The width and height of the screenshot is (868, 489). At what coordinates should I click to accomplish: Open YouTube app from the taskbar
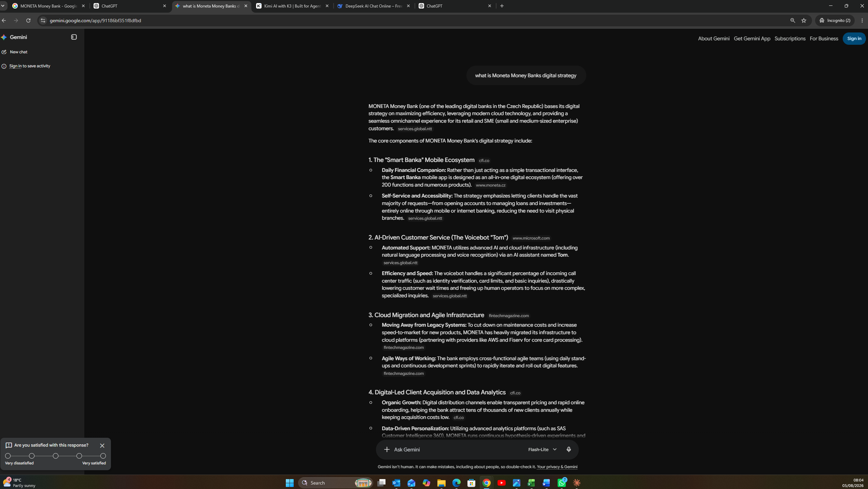tap(502, 483)
